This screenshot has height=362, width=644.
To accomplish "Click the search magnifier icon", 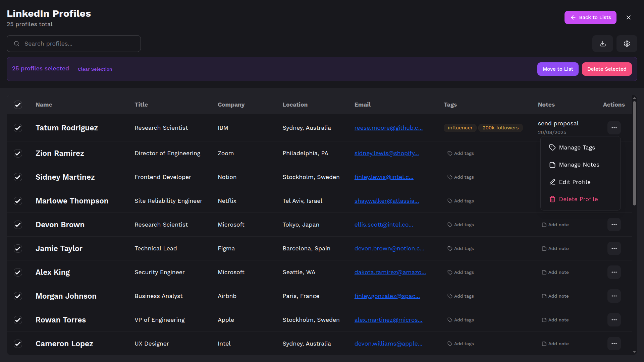I will (16, 44).
